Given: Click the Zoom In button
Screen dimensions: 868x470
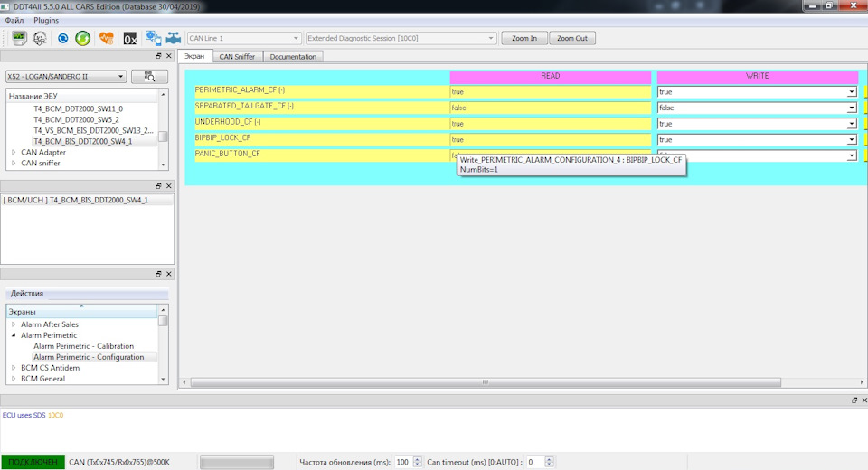Looking at the screenshot, I should (x=524, y=38).
